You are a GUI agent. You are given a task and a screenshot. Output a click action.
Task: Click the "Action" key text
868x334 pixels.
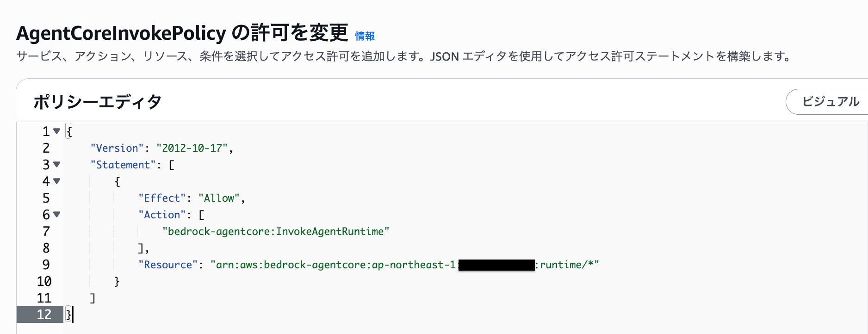(162, 215)
